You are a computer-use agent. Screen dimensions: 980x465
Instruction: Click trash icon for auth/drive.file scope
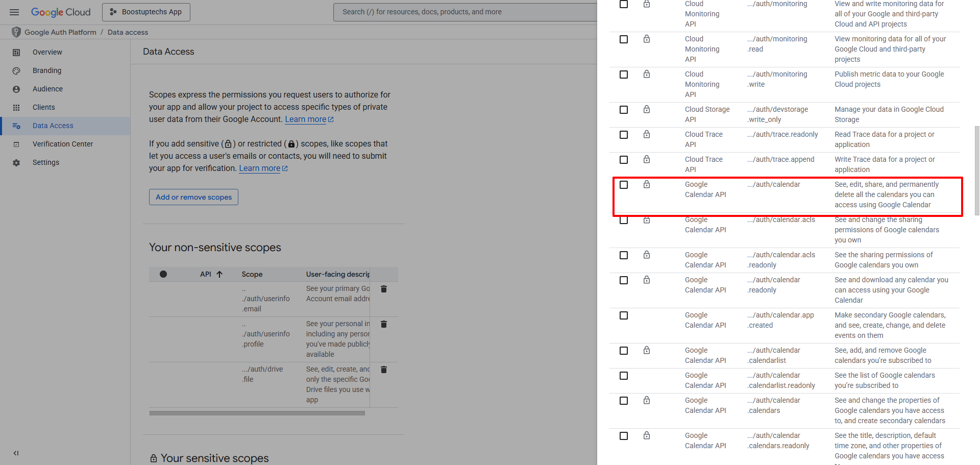[384, 370]
